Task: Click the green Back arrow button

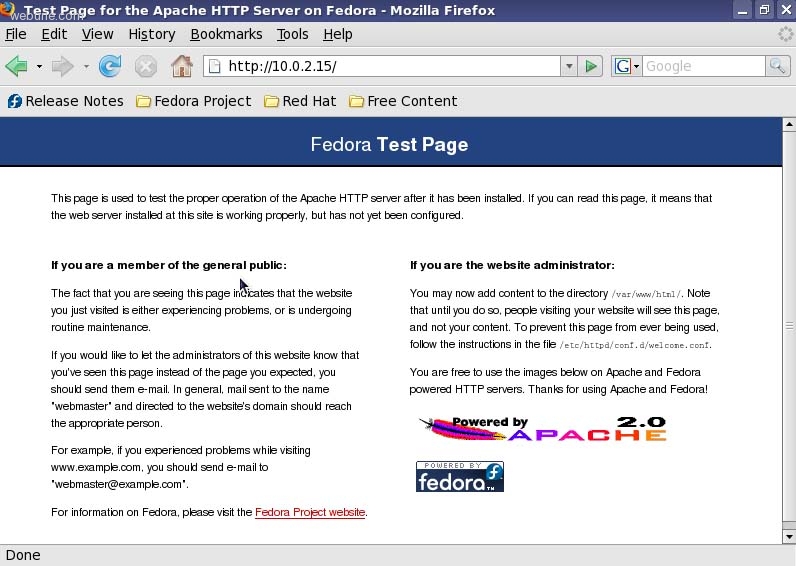Action: (17, 66)
